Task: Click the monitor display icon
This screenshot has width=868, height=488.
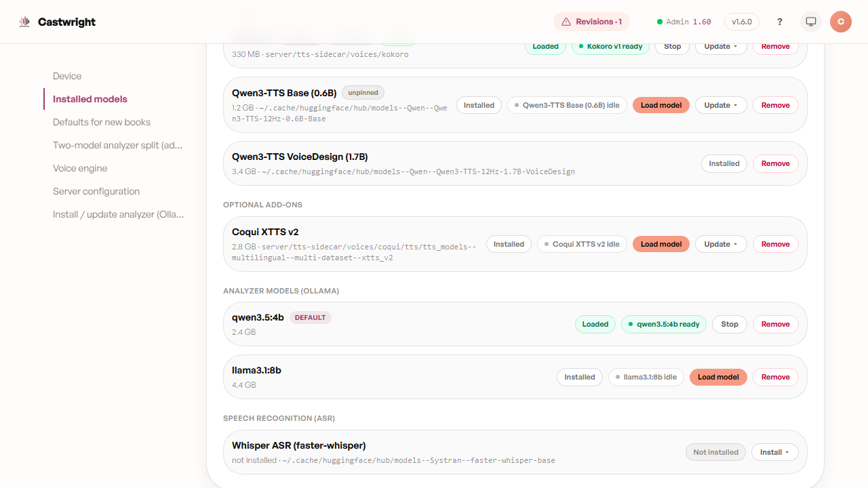Action: pos(810,22)
